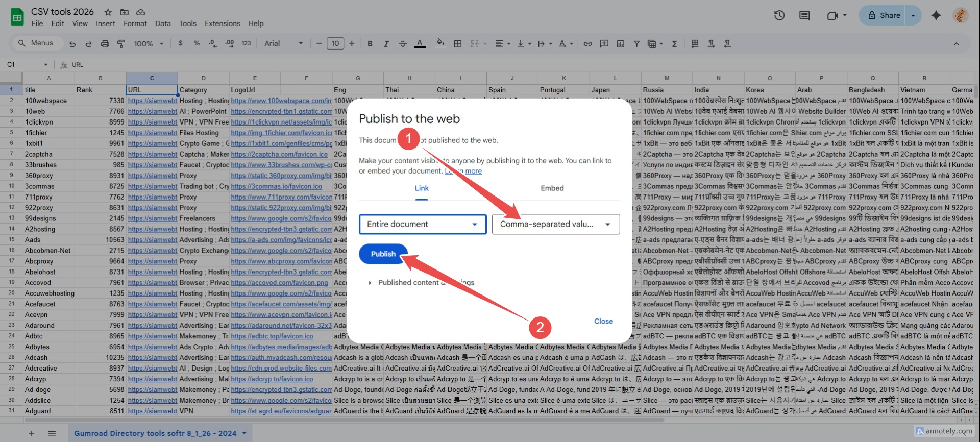Open the Borders tool
The height and width of the screenshot is (442, 980).
(458, 44)
